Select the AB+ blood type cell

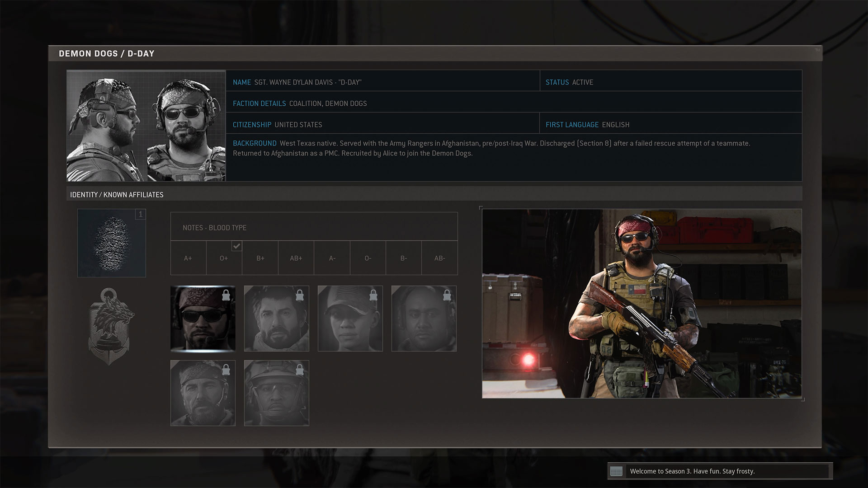pos(296,258)
